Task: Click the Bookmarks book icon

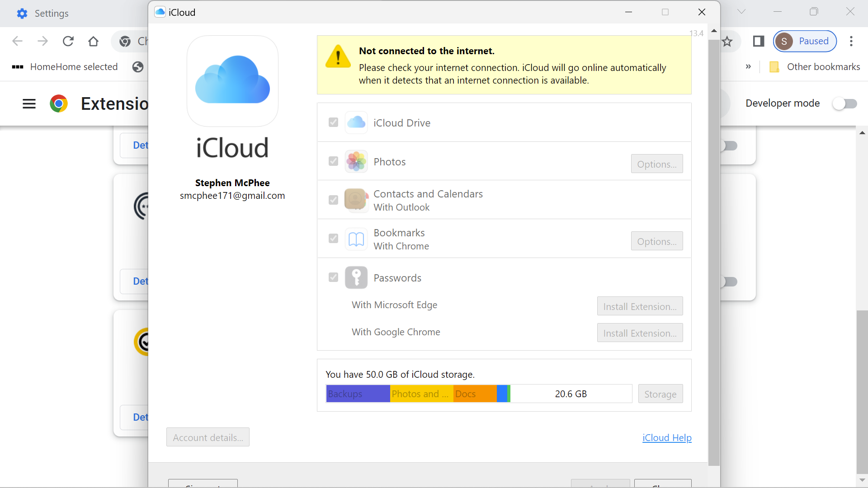Action: (356, 239)
